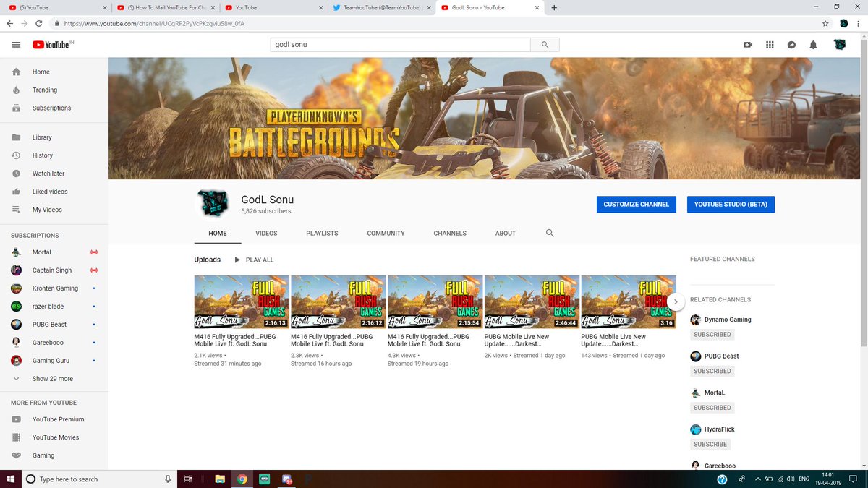Open Kronten Gaming subscription
Screen dimensions: 868x488
[x=54, y=288]
